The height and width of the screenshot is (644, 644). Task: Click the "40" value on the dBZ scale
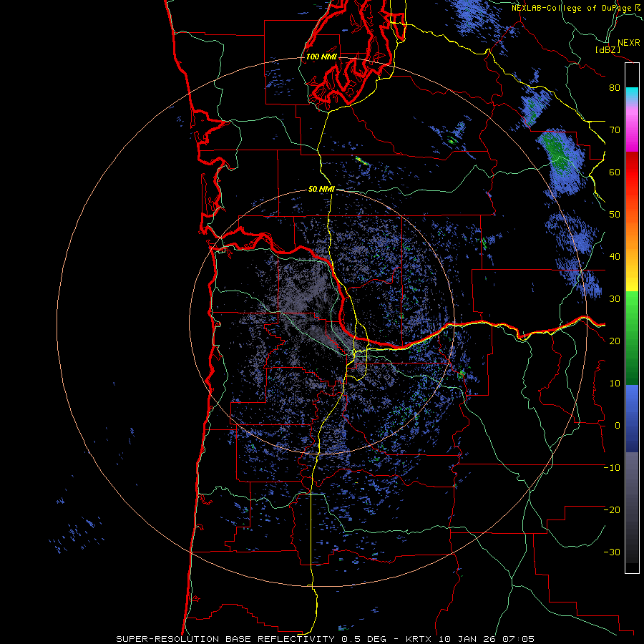click(x=615, y=257)
